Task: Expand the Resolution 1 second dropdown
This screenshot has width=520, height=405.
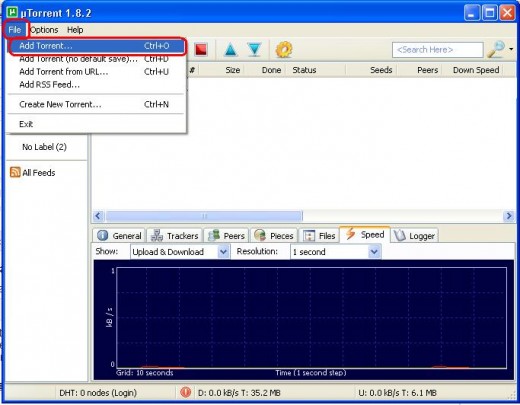Action: click(x=374, y=252)
